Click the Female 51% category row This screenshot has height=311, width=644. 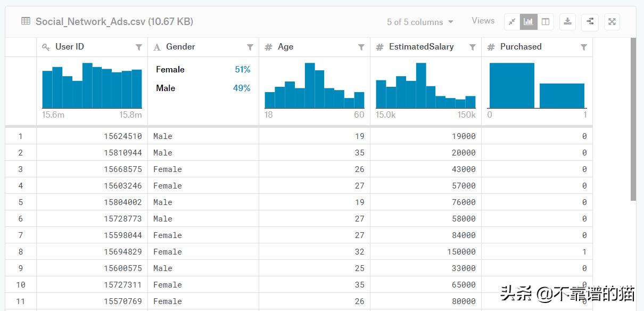pyautogui.click(x=203, y=70)
